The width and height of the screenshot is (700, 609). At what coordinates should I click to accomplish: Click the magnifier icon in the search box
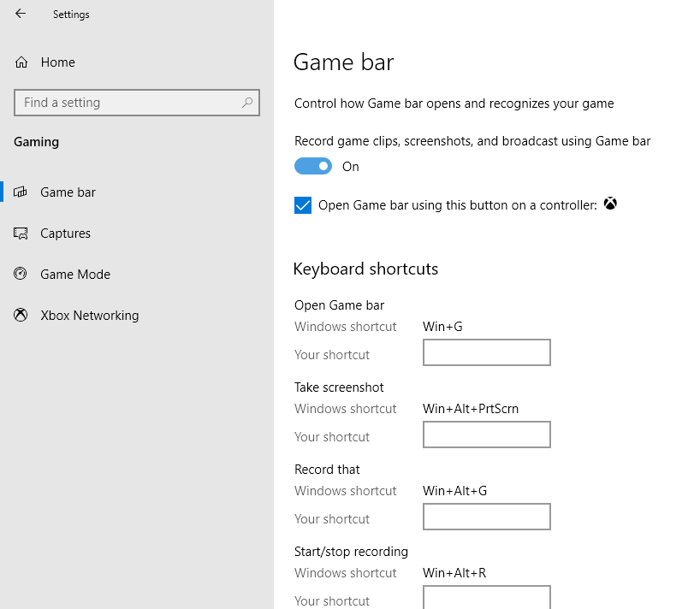coord(248,102)
